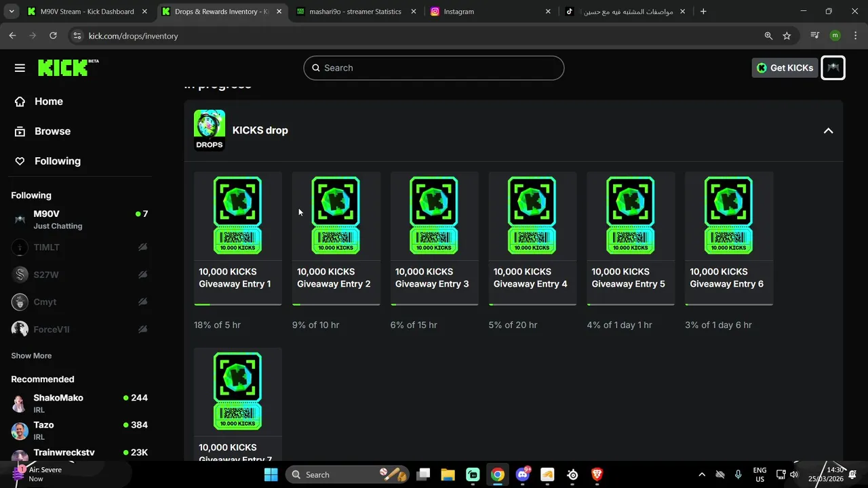Open the Windows Start menu
This screenshot has height=488, width=868.
[271, 474]
